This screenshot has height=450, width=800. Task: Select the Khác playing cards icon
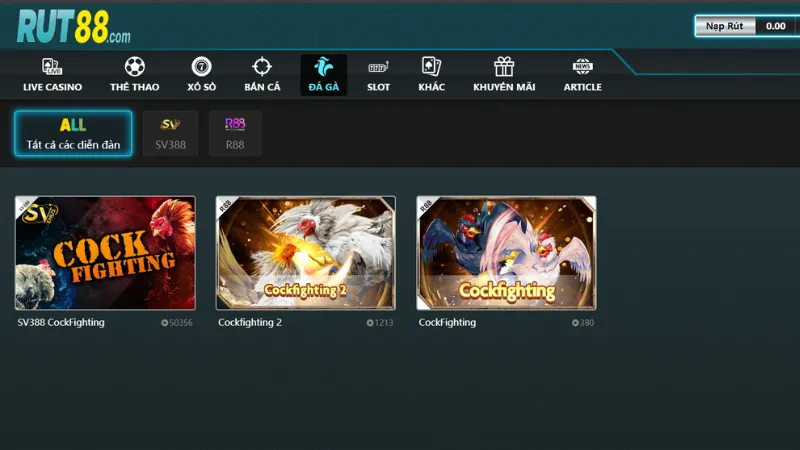[432, 66]
